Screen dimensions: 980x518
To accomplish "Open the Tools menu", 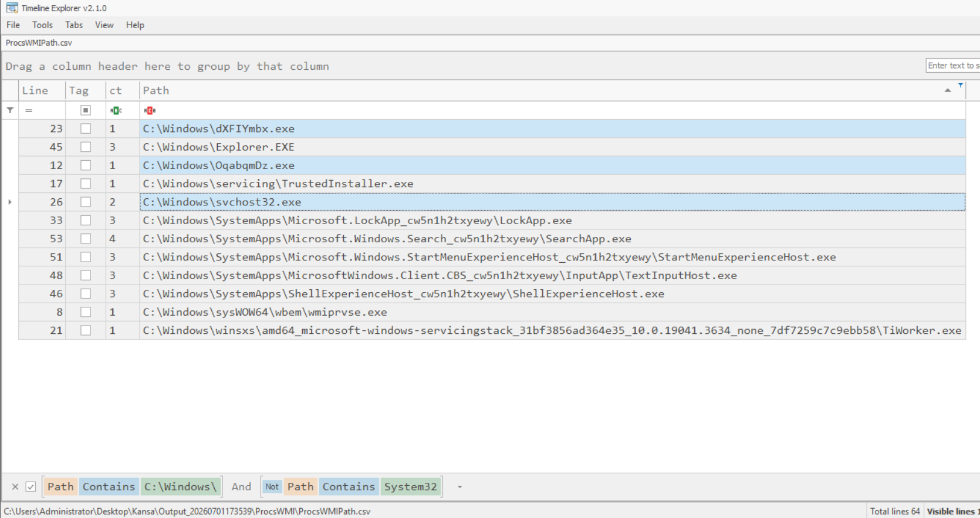I will point(42,25).
